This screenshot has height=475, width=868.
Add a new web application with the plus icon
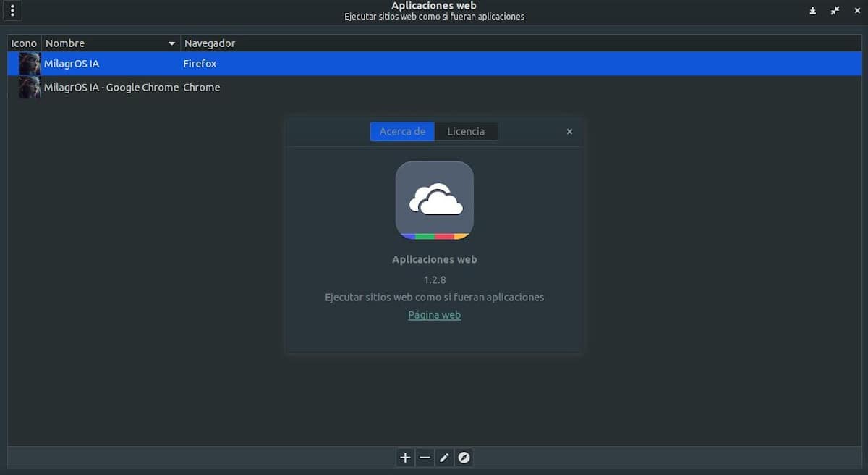tap(404, 458)
